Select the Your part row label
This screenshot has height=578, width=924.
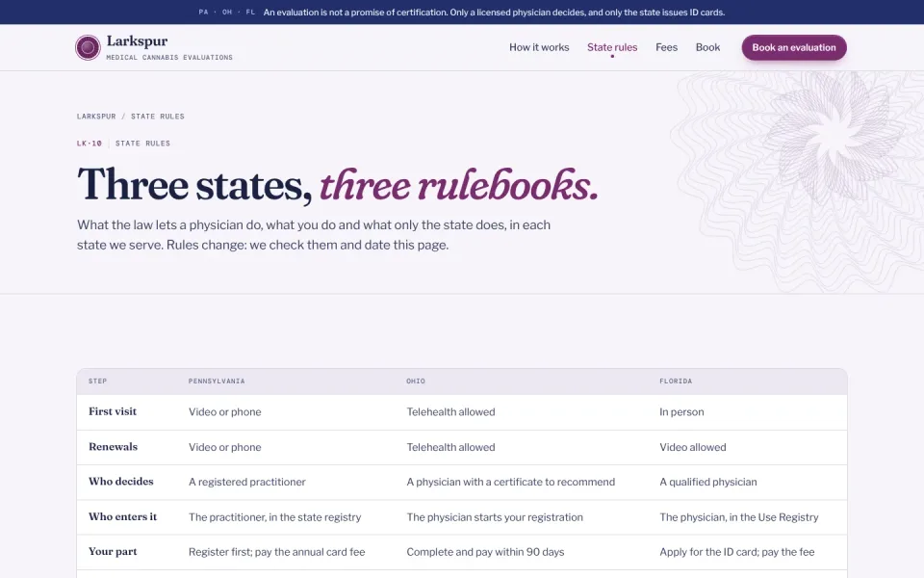(x=113, y=551)
